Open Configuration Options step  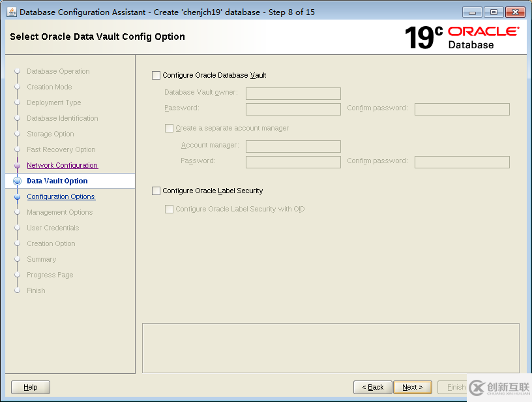61,196
